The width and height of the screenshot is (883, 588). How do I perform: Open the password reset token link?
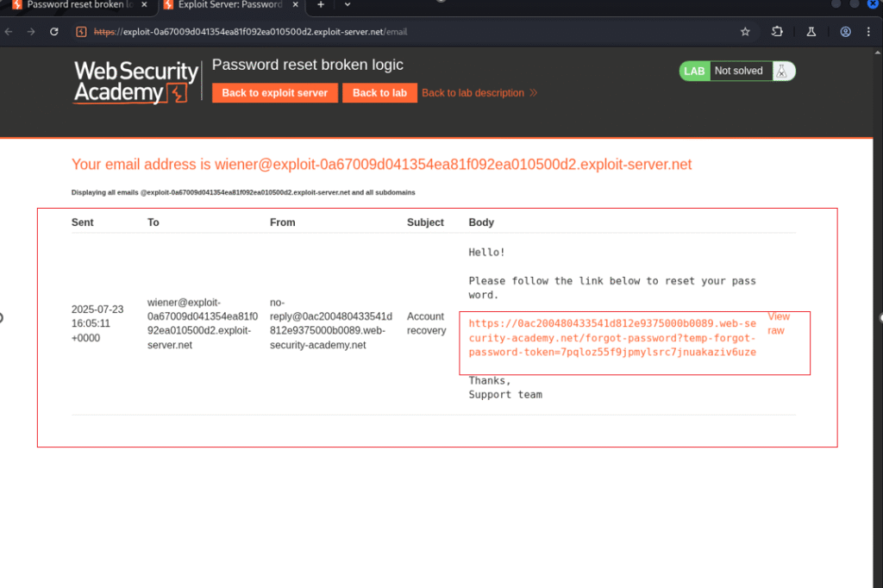coord(612,338)
